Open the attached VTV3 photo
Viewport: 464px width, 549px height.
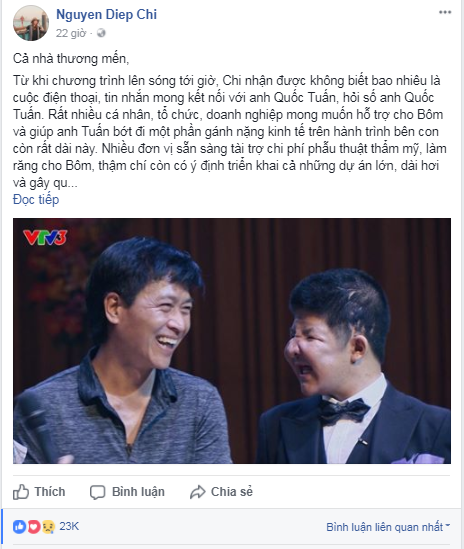(232, 341)
